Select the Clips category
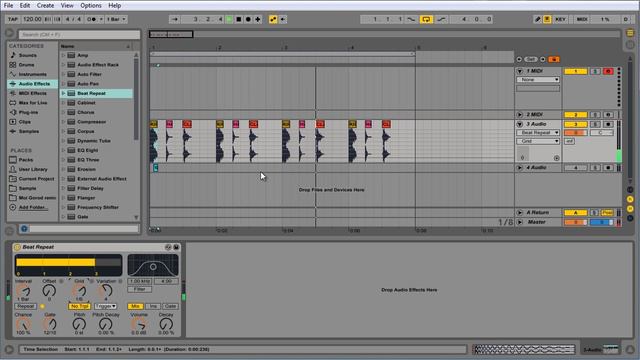 pos(24,122)
